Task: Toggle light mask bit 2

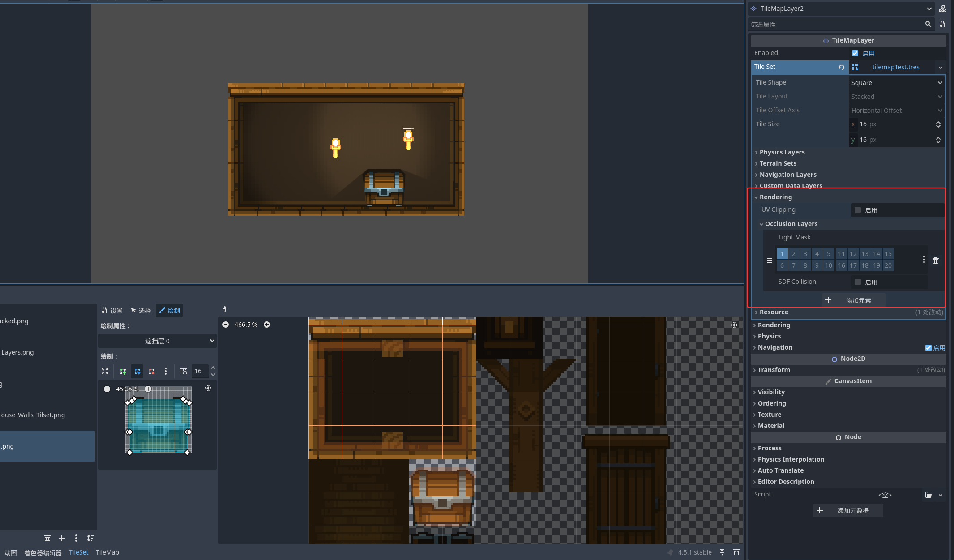Action: tap(794, 254)
